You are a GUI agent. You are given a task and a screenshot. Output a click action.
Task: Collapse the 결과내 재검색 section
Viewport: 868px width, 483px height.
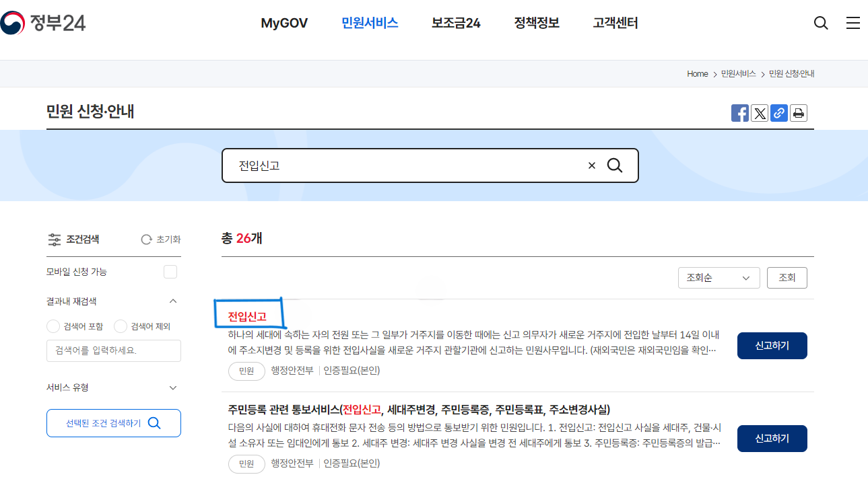(173, 301)
